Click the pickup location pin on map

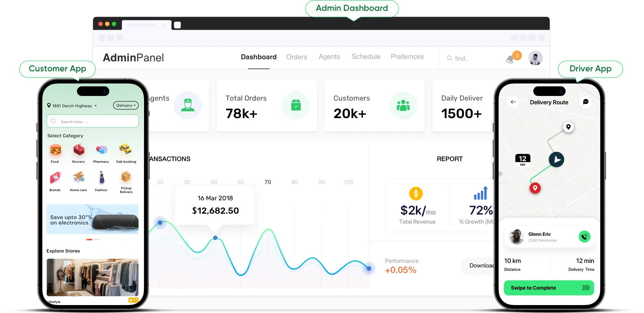568,127
